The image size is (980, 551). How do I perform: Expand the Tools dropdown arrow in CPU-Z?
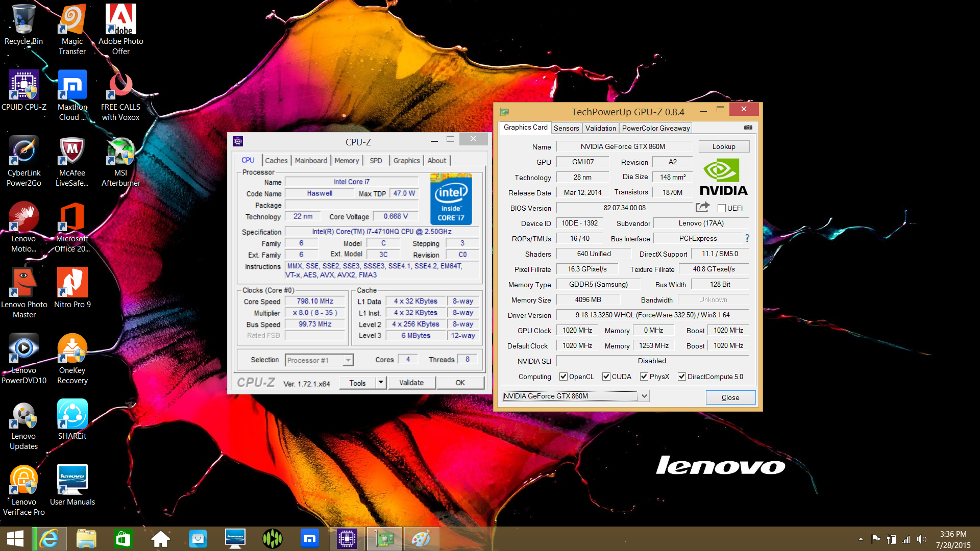pos(381,382)
